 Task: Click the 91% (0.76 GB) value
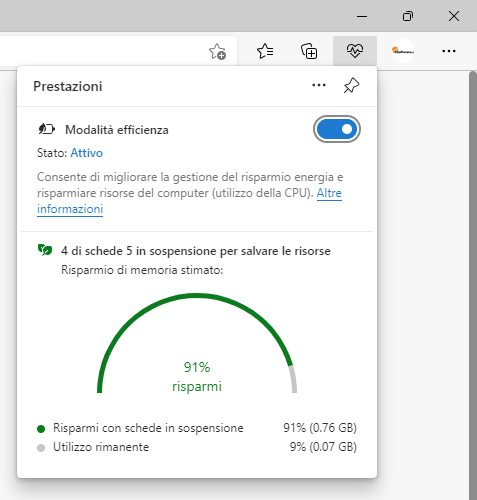320,428
